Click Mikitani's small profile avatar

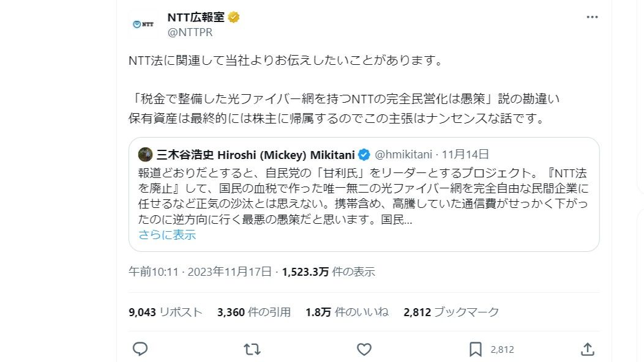145,154
